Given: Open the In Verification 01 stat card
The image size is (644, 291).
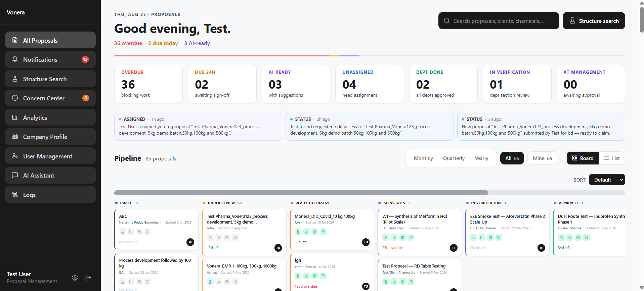Looking at the screenshot, I should point(517,84).
